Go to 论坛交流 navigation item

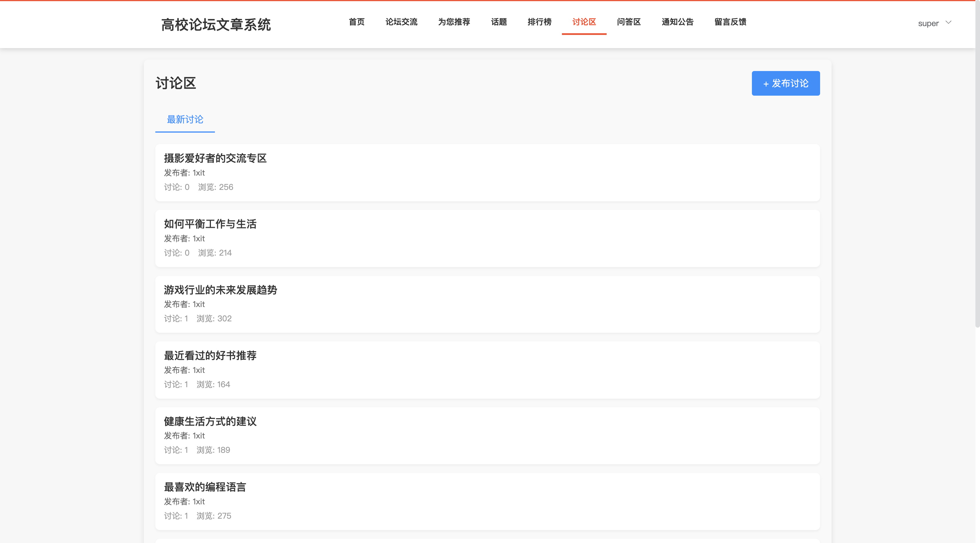coord(401,22)
